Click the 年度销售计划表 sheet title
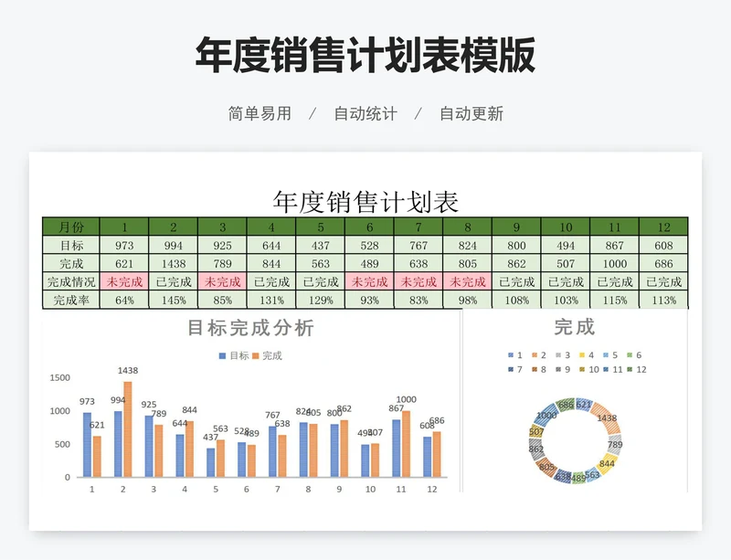Viewport: 731px width, 560px height. tap(366, 201)
